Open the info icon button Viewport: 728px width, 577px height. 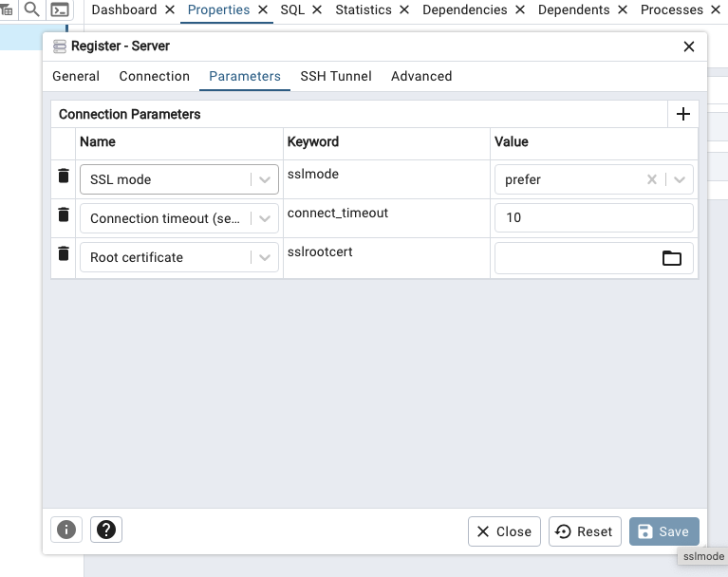click(x=66, y=530)
